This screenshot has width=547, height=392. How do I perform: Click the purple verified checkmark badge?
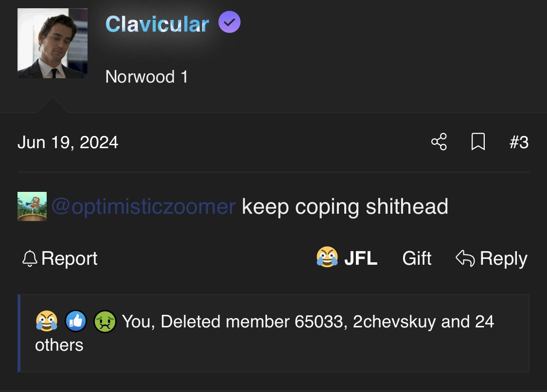click(229, 22)
